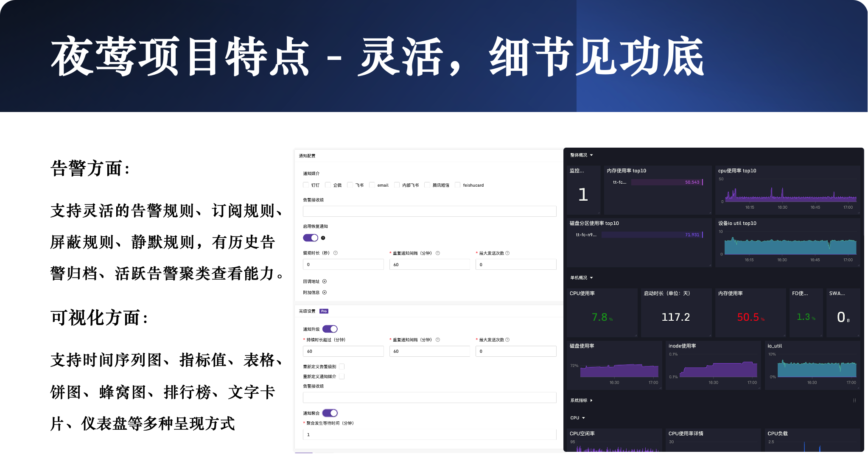Toggle the 启用恢复通知 switch
This screenshot has width=868, height=476.
tap(311, 238)
